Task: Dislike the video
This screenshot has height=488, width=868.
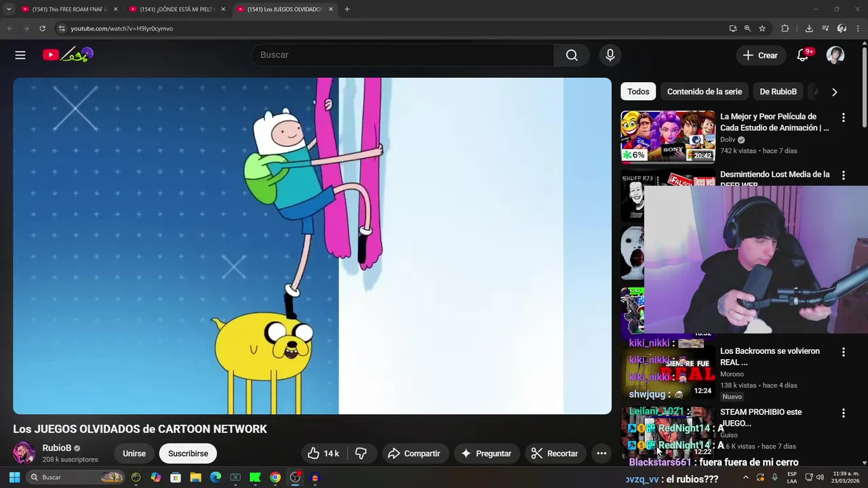Action: point(361,453)
